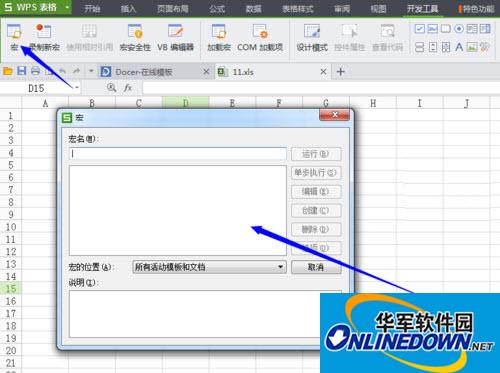Click 取消 to cancel macro dialog
The height and width of the screenshot is (373, 500).
pyautogui.click(x=316, y=267)
